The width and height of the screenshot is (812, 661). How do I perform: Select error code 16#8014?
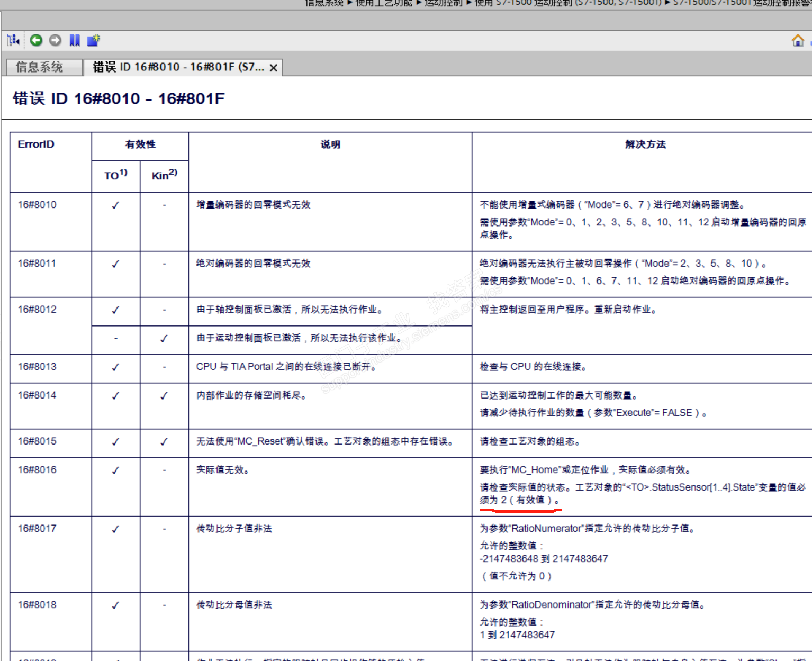(x=37, y=395)
